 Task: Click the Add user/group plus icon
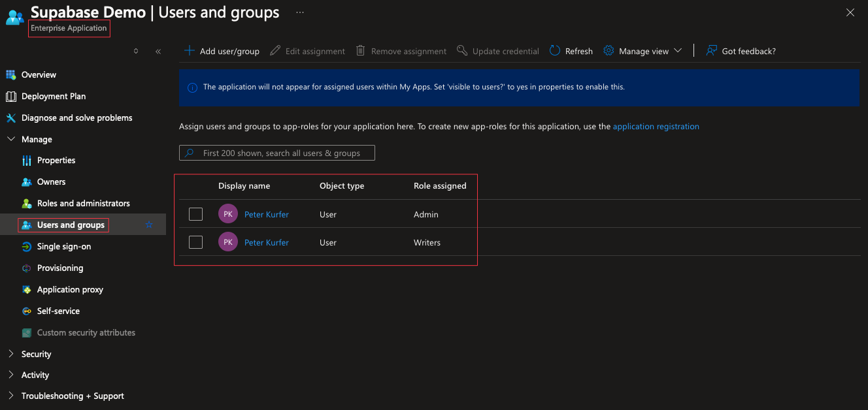190,51
